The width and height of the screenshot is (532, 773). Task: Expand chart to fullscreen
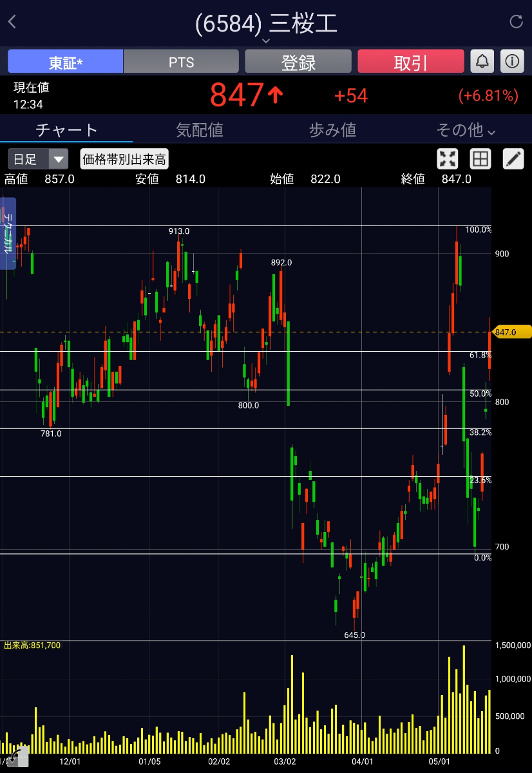pyautogui.click(x=447, y=158)
